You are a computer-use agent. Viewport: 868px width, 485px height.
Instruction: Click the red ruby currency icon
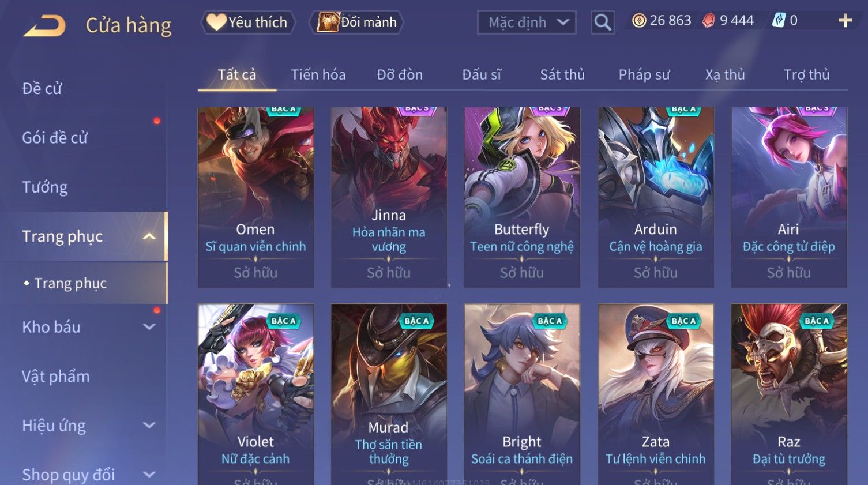tap(709, 21)
